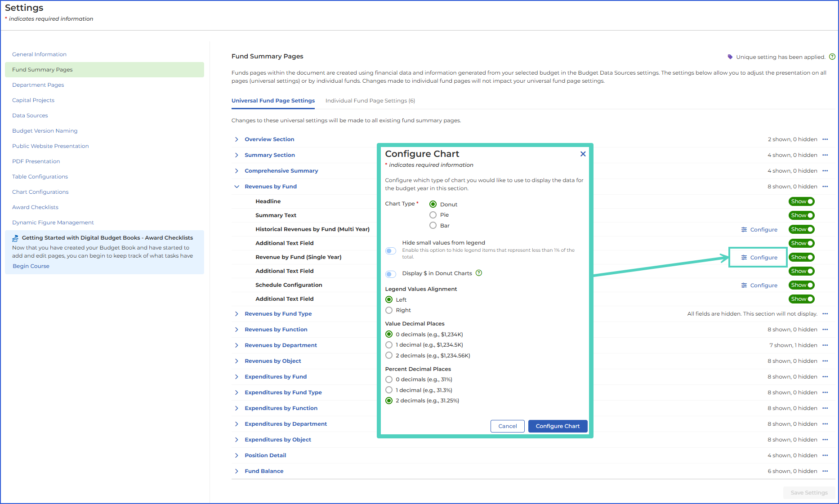Open more options for Revenues by Function

[x=825, y=330]
